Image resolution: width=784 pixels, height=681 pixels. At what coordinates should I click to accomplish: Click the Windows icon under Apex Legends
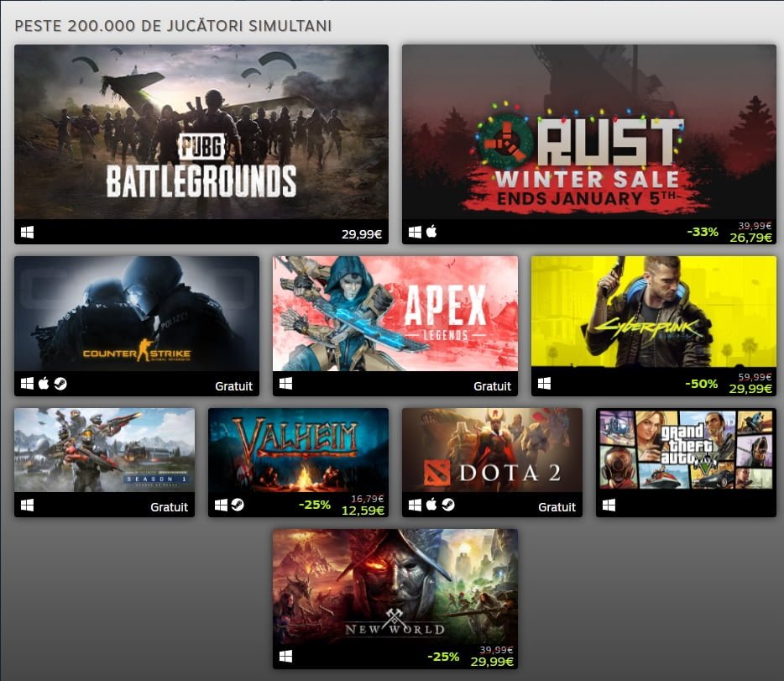(286, 384)
